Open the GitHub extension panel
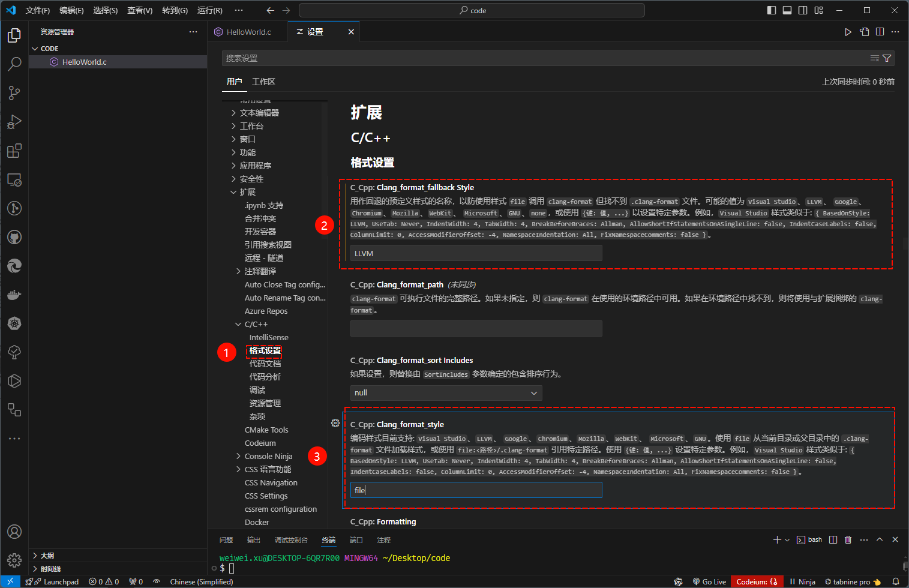The height and width of the screenshot is (588, 909). [x=14, y=237]
